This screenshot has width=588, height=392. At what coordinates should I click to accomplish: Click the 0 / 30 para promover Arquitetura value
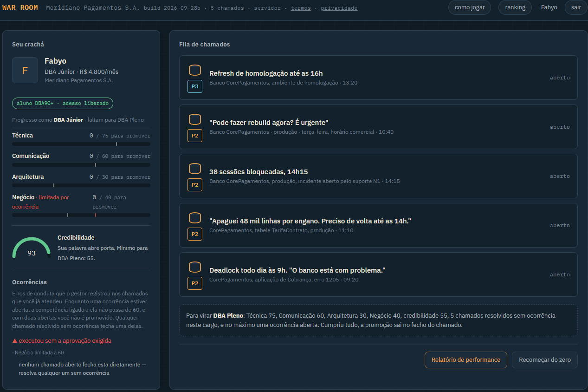point(120,177)
